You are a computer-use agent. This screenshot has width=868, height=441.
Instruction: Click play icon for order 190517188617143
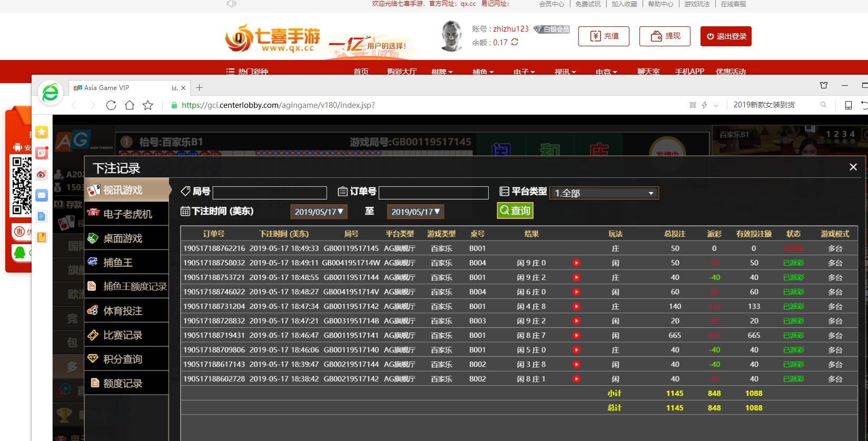576,364
